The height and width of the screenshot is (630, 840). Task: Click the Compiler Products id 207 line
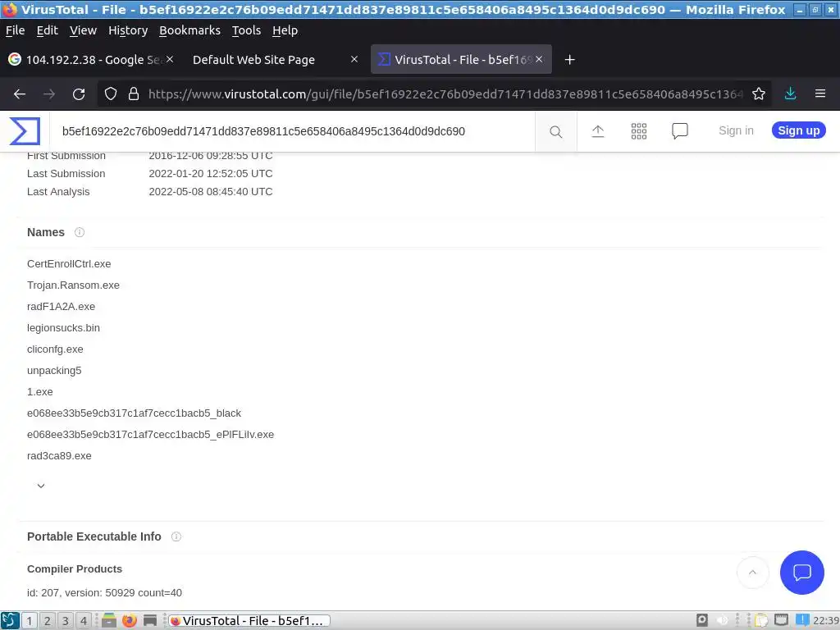104,592
